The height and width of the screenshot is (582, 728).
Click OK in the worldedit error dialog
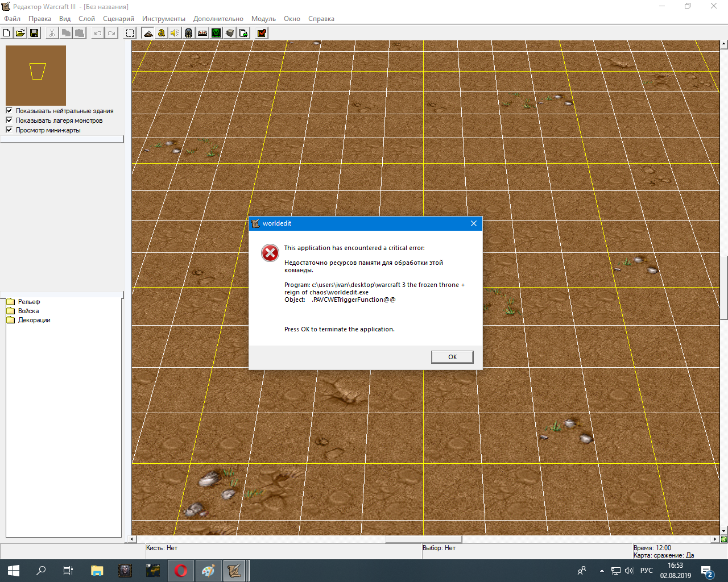(452, 357)
